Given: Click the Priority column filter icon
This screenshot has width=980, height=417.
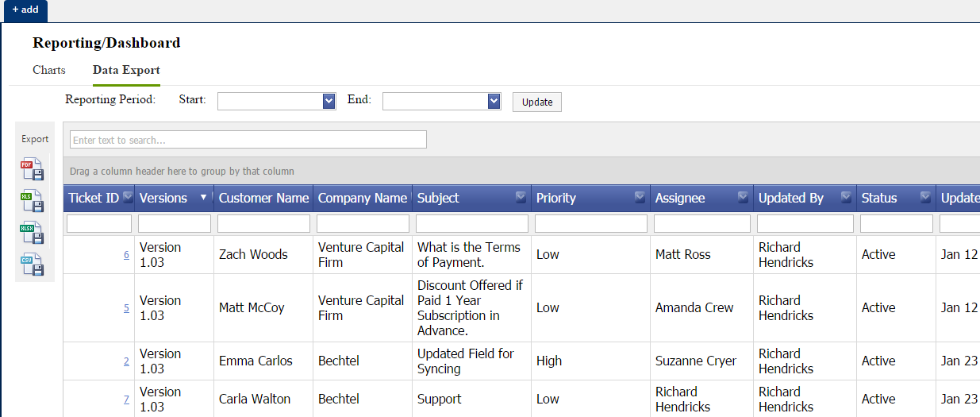Looking at the screenshot, I should coord(640,198).
